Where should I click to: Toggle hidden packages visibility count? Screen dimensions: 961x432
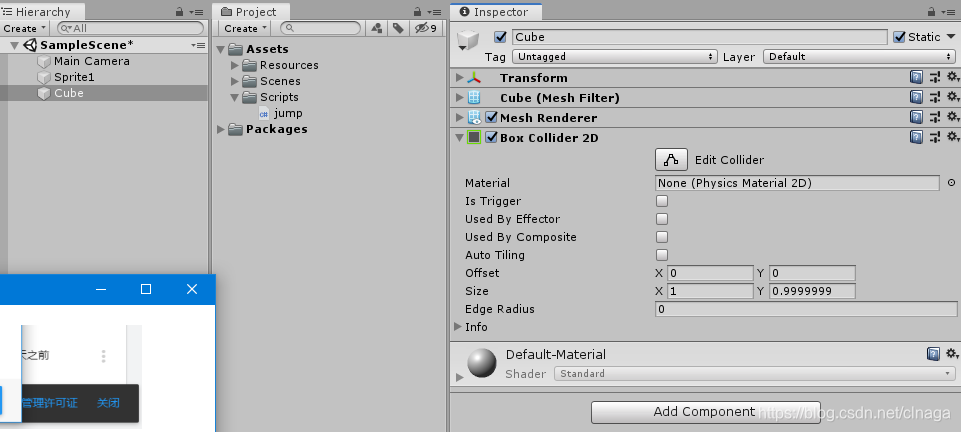point(426,28)
